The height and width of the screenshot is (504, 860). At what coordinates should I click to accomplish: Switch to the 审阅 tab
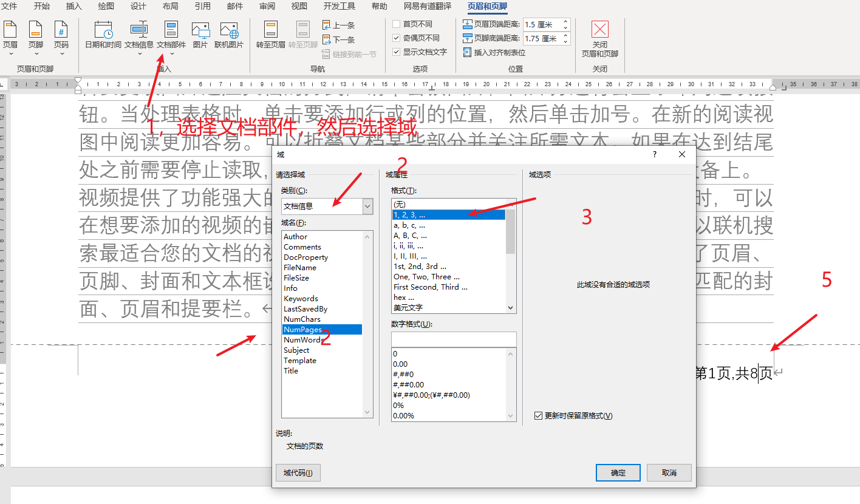[x=267, y=6]
